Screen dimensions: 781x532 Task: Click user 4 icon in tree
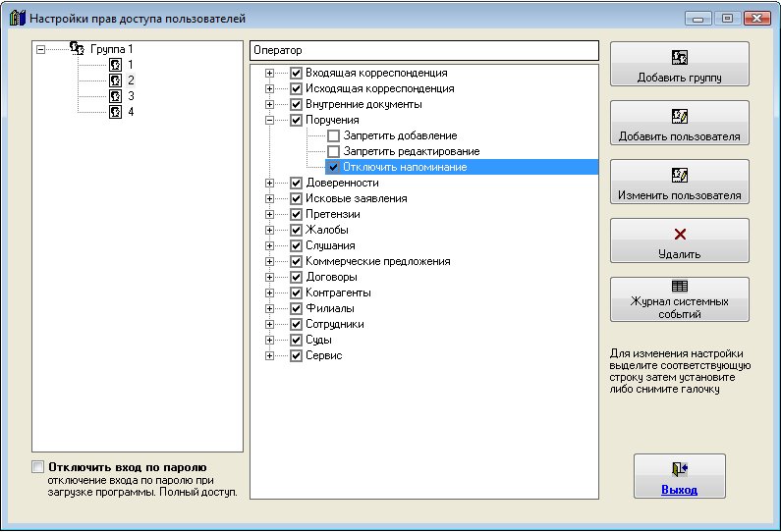tap(115, 112)
